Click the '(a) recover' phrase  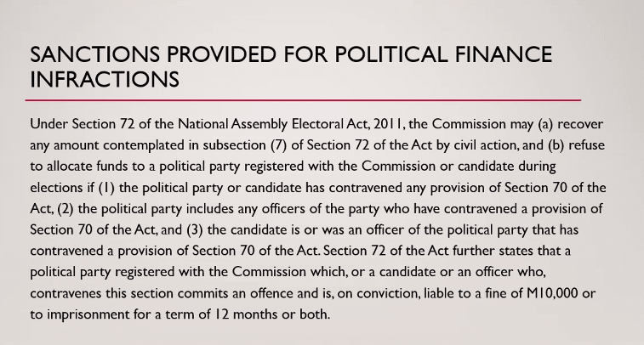tap(571, 124)
